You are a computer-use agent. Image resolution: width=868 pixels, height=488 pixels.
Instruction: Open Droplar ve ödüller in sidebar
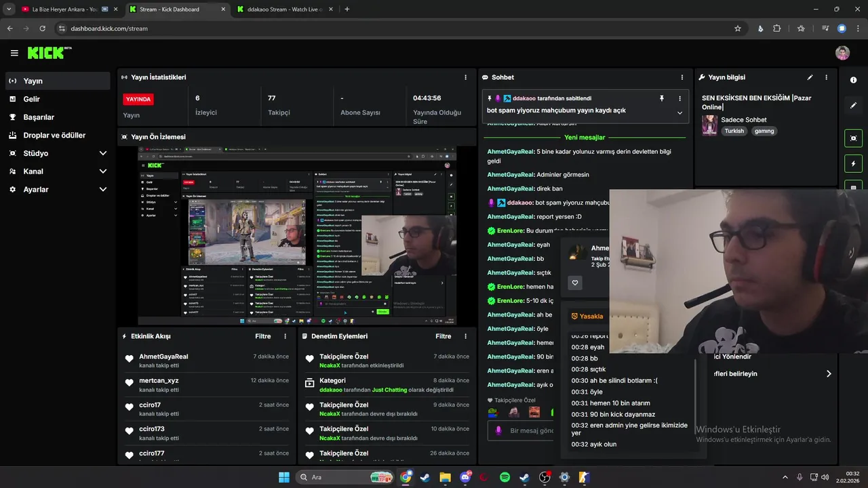click(58, 136)
